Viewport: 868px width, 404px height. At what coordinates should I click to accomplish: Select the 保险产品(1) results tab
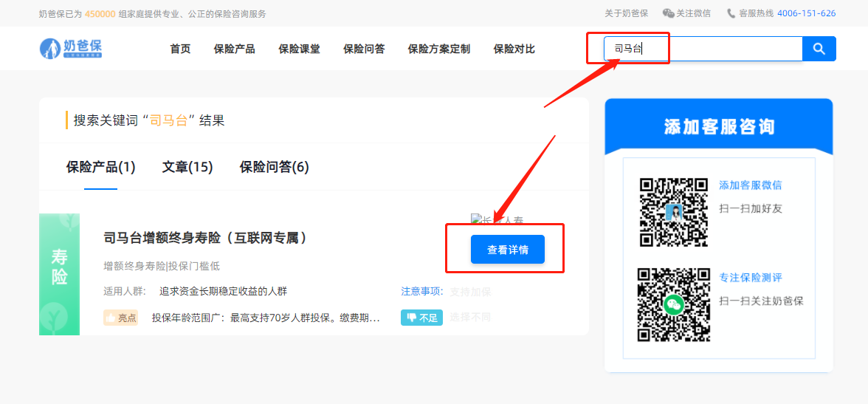point(100,167)
